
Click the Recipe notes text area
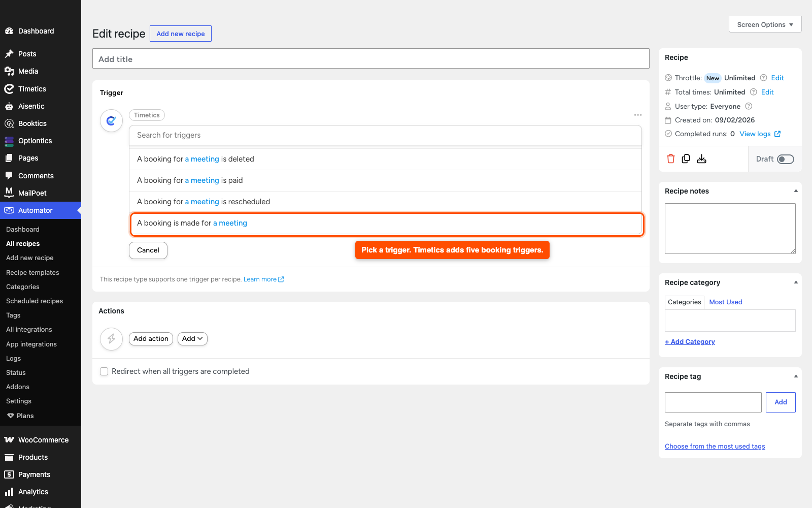(730, 229)
